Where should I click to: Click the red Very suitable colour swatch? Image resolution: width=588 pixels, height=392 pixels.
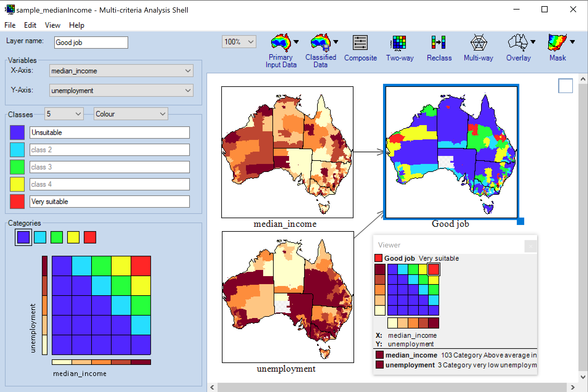coord(17,202)
